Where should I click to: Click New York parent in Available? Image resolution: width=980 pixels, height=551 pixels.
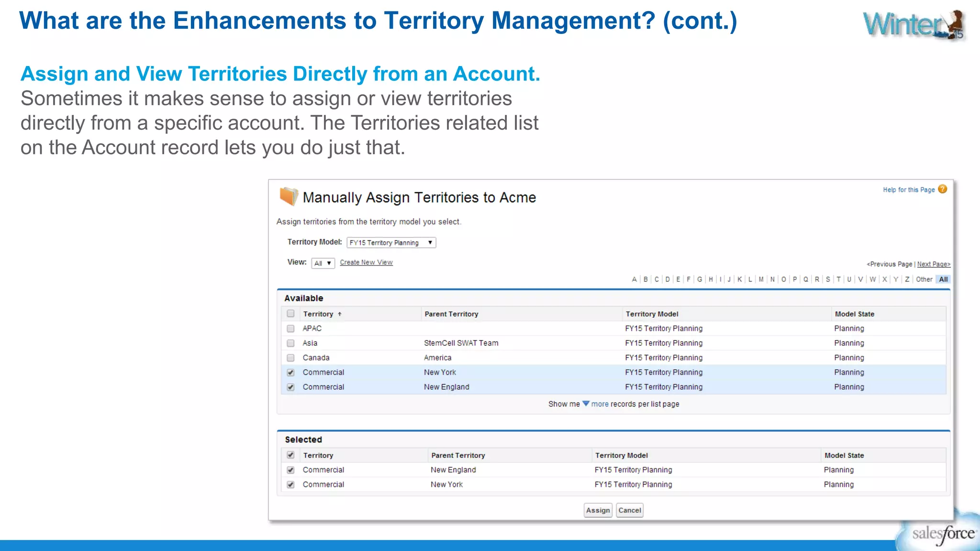(x=440, y=372)
